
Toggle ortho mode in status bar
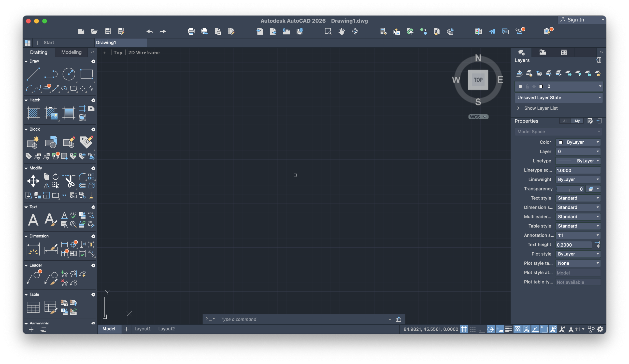coord(482,329)
